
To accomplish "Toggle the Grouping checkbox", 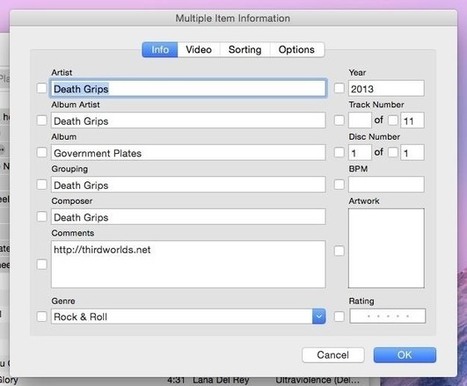I will [42, 184].
